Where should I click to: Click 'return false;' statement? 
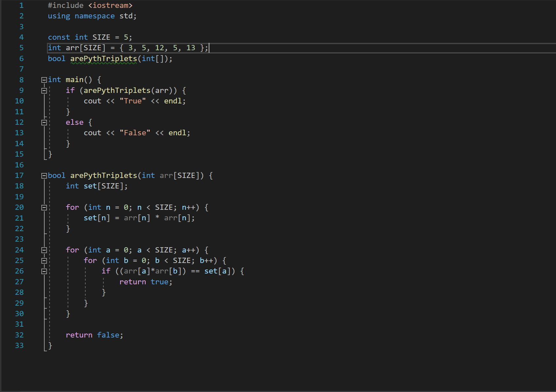[95, 335]
